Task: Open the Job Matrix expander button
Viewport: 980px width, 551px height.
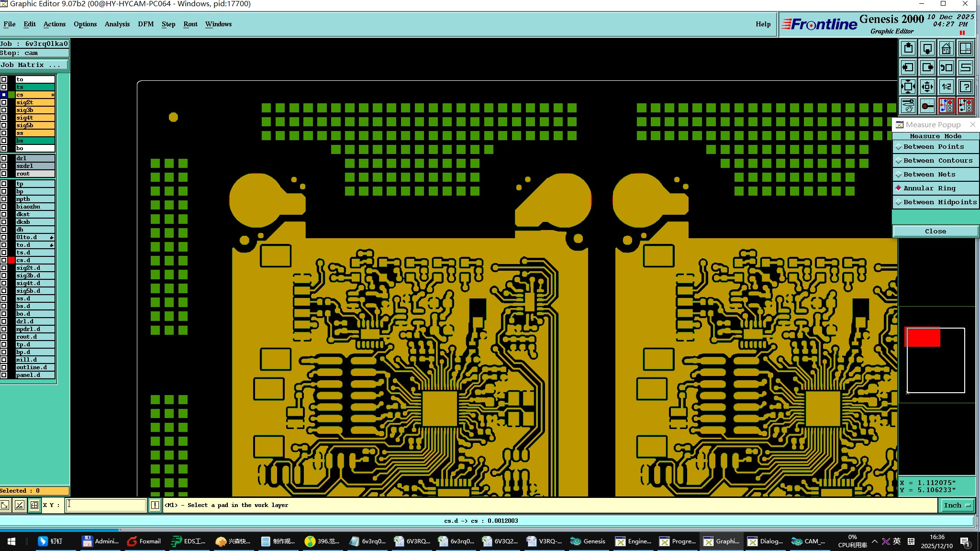Action: click(x=33, y=65)
